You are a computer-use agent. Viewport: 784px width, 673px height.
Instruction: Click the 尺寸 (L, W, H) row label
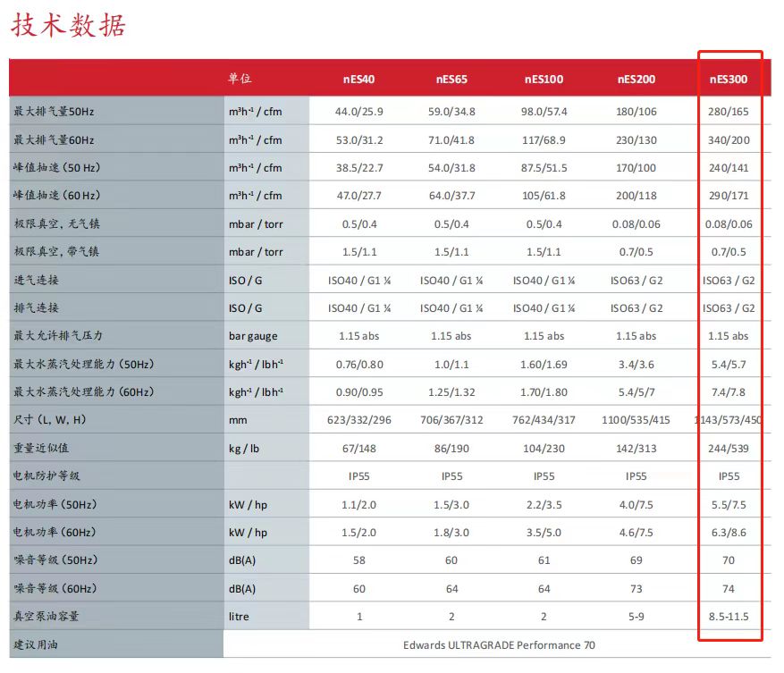tap(49, 419)
